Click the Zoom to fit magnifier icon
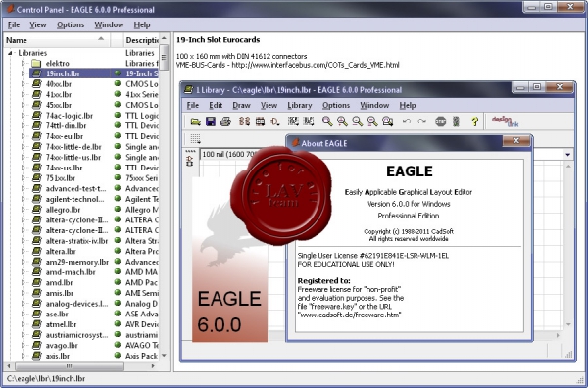 [x=327, y=121]
